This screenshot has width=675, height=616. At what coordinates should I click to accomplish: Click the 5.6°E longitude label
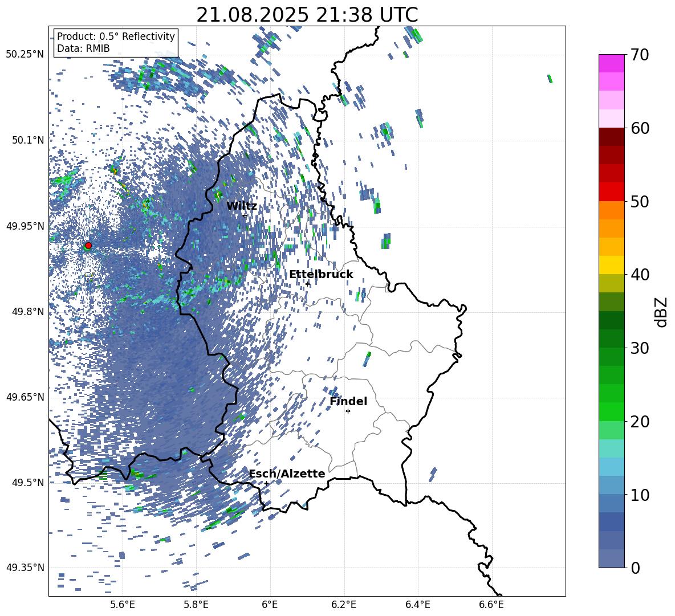click(x=123, y=605)
